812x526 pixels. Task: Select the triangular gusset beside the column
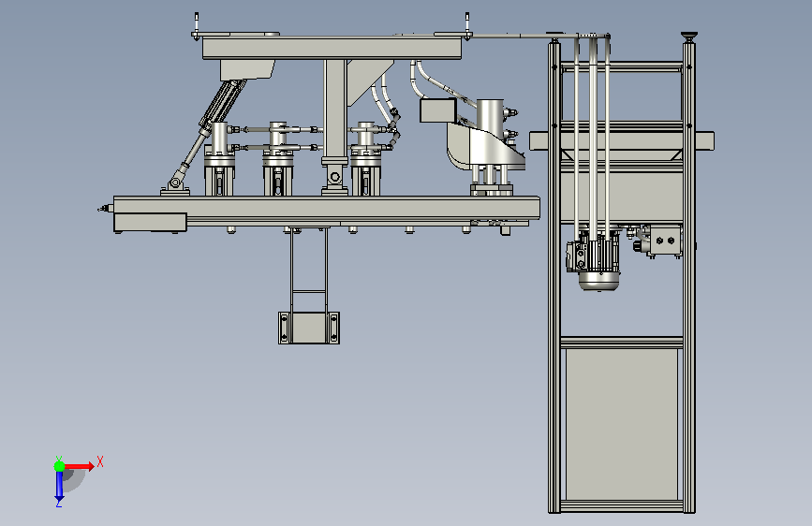tap(365, 80)
